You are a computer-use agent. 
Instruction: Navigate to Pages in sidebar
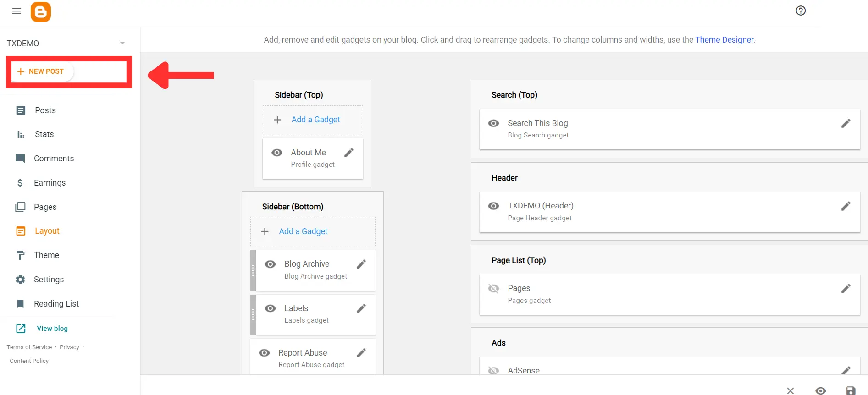point(45,207)
